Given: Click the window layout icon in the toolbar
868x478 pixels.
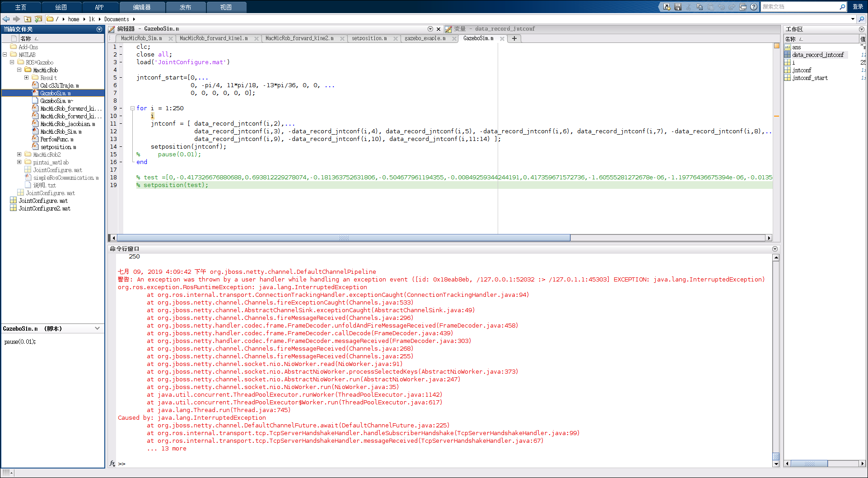Looking at the screenshot, I should (x=743, y=7).
